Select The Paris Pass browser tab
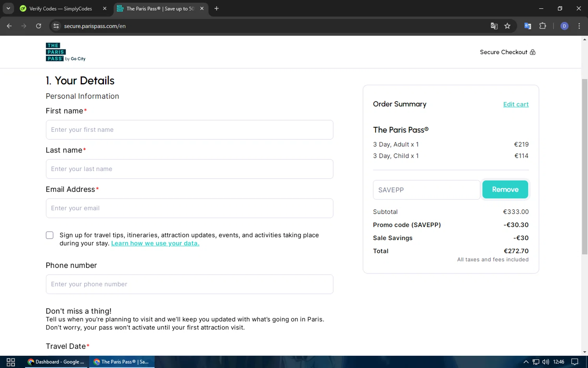Image resolution: width=588 pixels, height=368 pixels. tap(160, 8)
